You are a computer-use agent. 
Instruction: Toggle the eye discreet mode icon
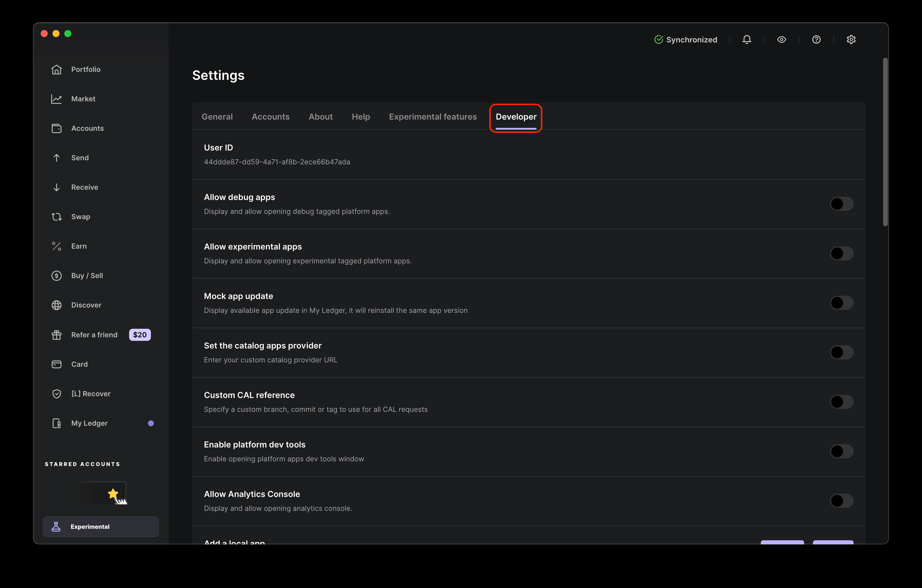[x=781, y=39]
